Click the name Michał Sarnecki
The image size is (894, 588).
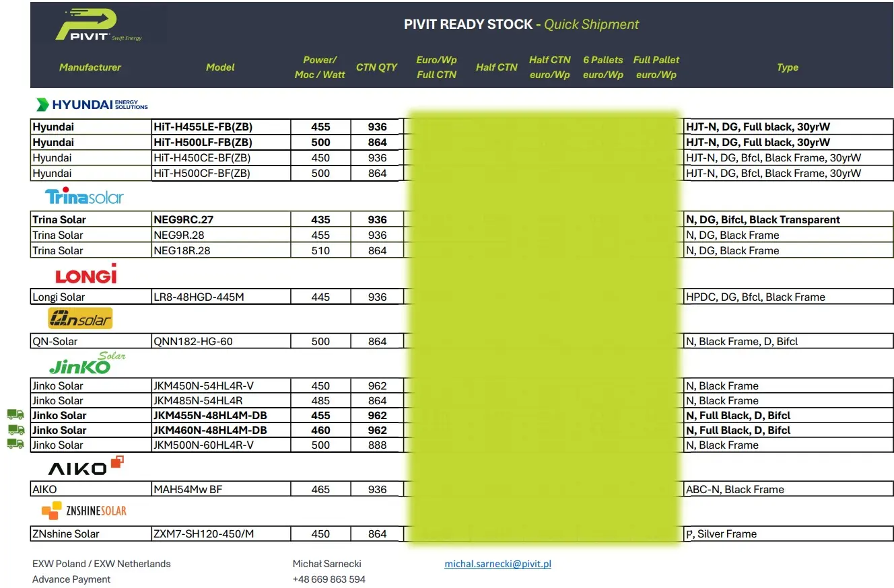[327, 564]
